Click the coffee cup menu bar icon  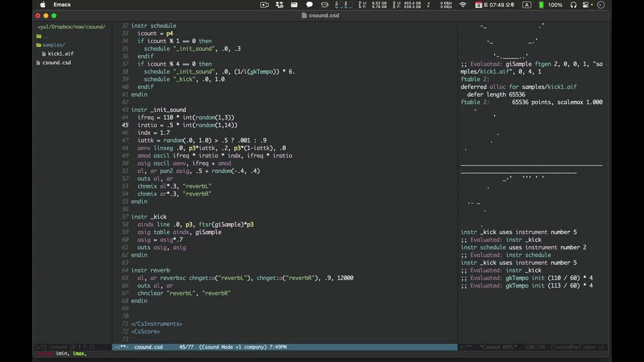[325, 5]
